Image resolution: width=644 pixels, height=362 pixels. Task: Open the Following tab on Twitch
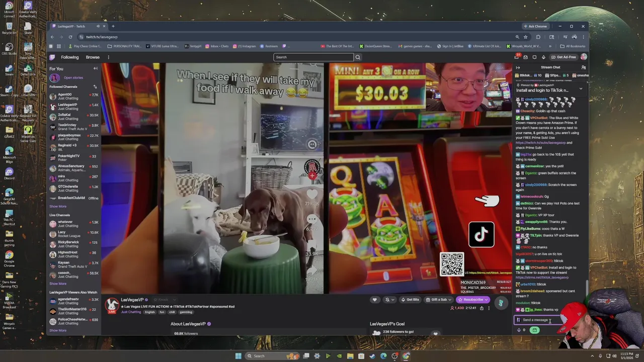click(x=70, y=57)
